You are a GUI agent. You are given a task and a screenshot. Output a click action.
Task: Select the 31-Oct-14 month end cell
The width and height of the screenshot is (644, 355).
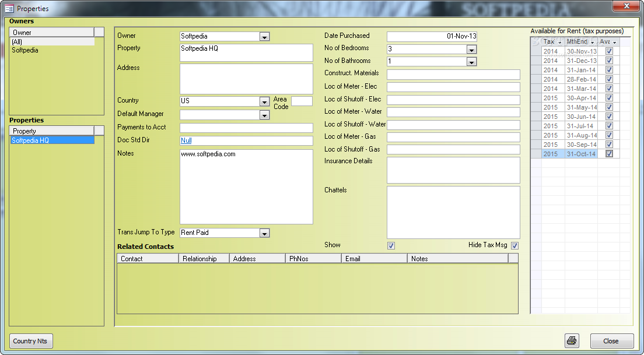[581, 154]
